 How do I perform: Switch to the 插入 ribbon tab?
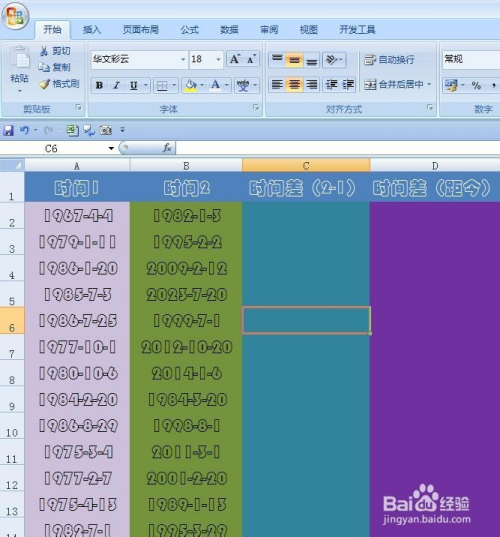[92, 30]
